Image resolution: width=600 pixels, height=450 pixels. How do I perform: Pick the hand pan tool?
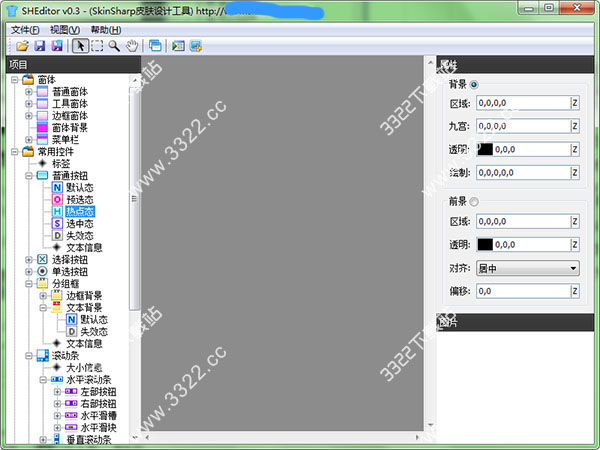132,46
